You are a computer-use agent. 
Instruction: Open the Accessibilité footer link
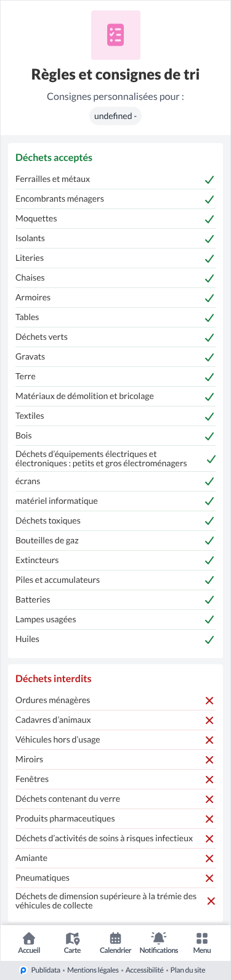[145, 970]
